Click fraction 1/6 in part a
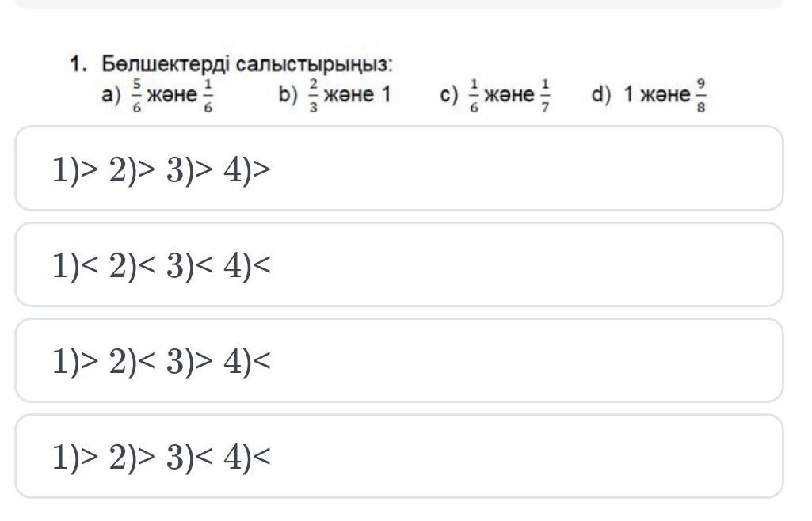Viewport: 812px width, 521px height. coord(208,95)
